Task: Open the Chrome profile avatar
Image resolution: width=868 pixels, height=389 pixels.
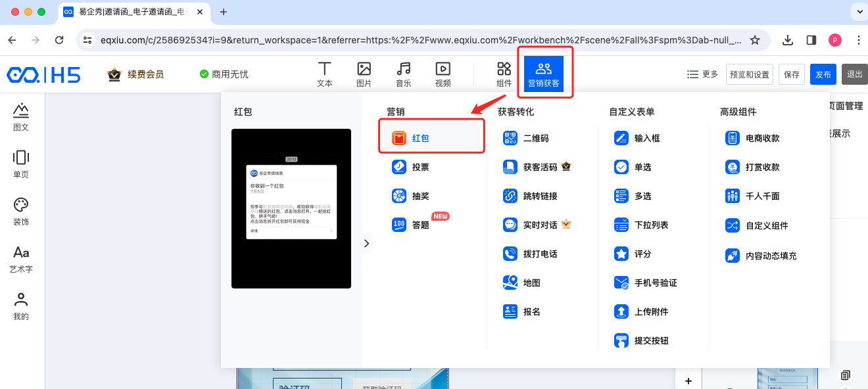Action: coord(835,40)
